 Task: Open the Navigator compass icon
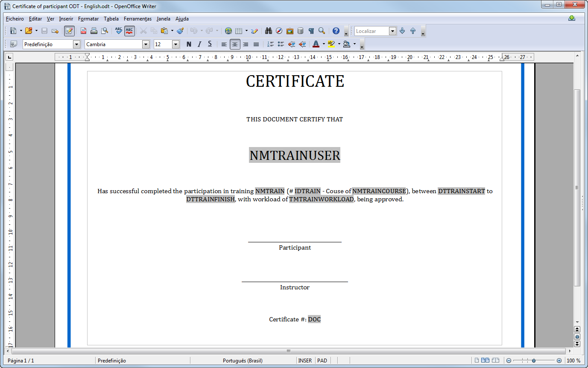pos(279,31)
